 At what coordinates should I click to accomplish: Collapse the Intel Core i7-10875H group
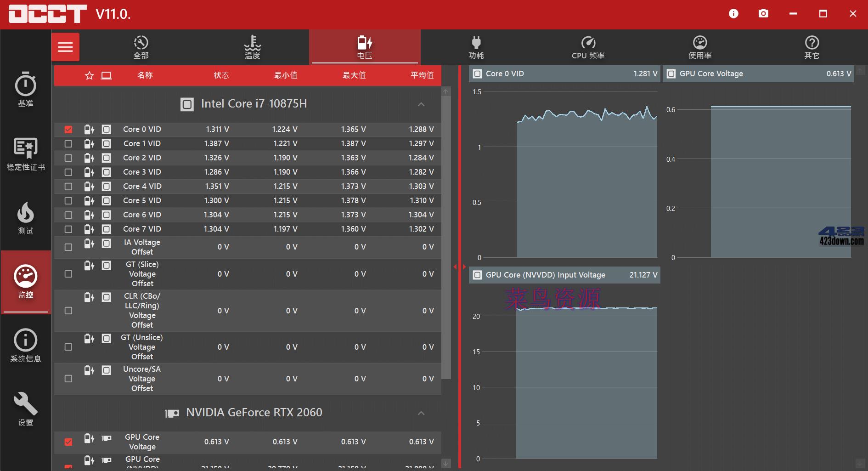(421, 104)
